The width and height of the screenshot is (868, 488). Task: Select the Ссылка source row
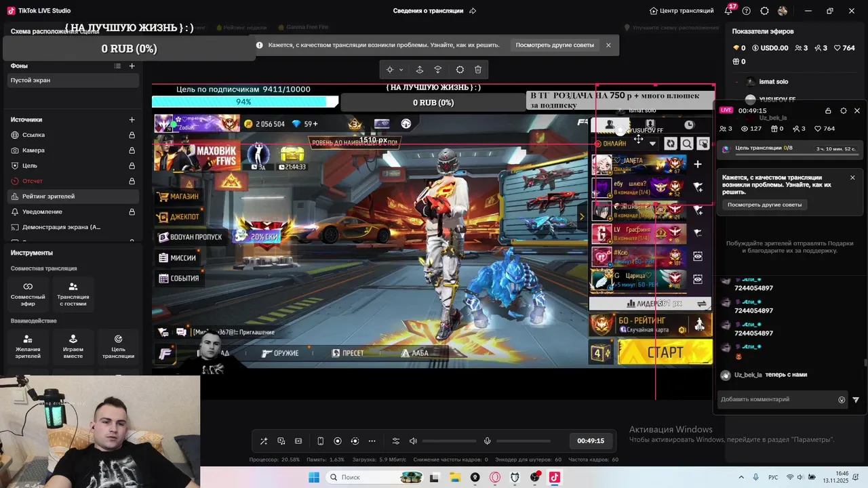pos(73,135)
